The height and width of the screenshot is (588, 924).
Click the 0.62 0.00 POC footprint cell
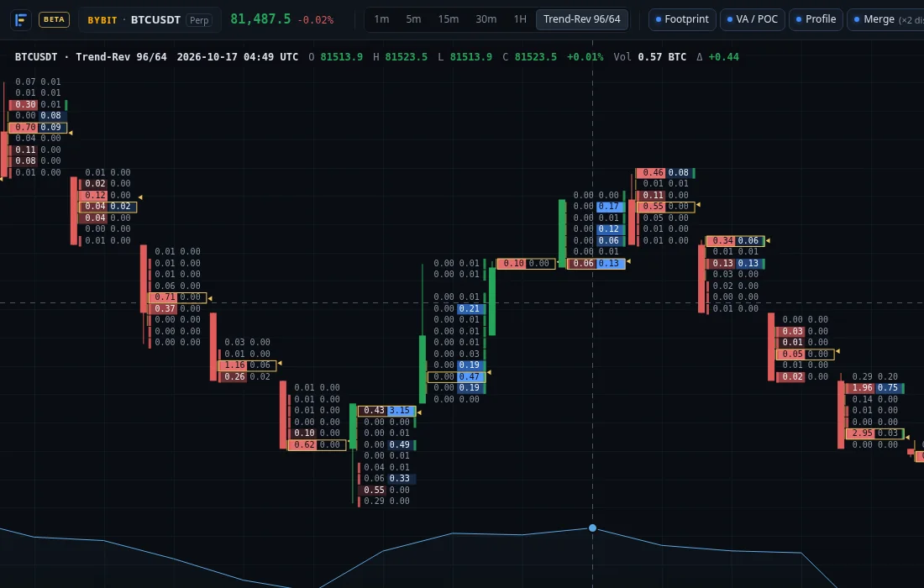(x=317, y=445)
